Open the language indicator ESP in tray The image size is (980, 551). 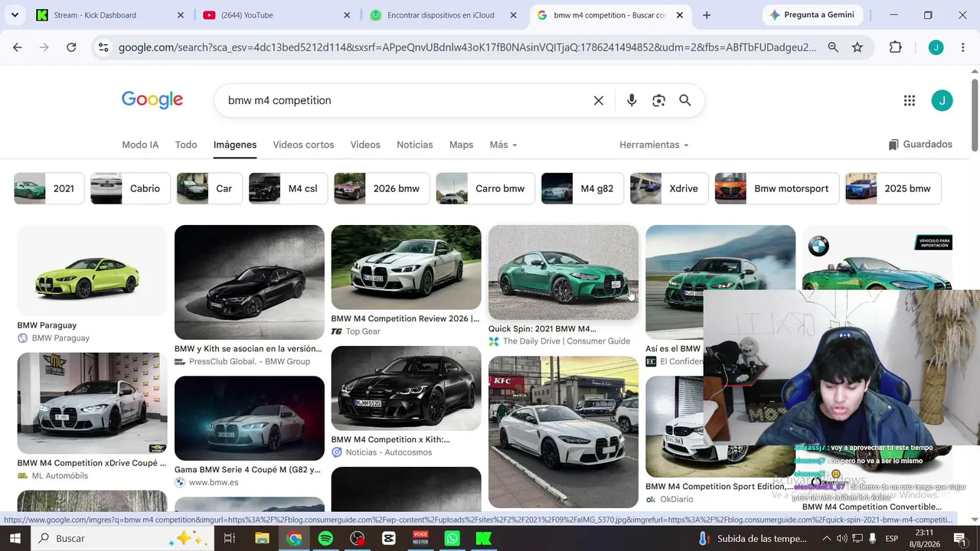892,539
